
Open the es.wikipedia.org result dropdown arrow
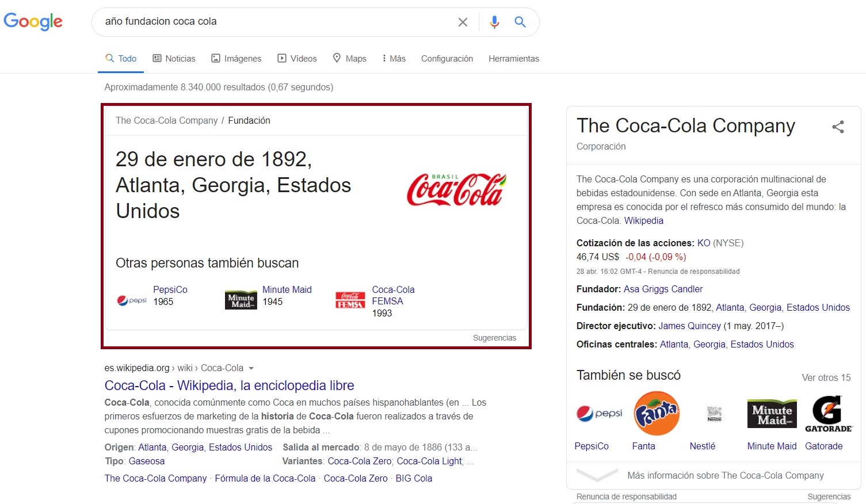(x=251, y=368)
